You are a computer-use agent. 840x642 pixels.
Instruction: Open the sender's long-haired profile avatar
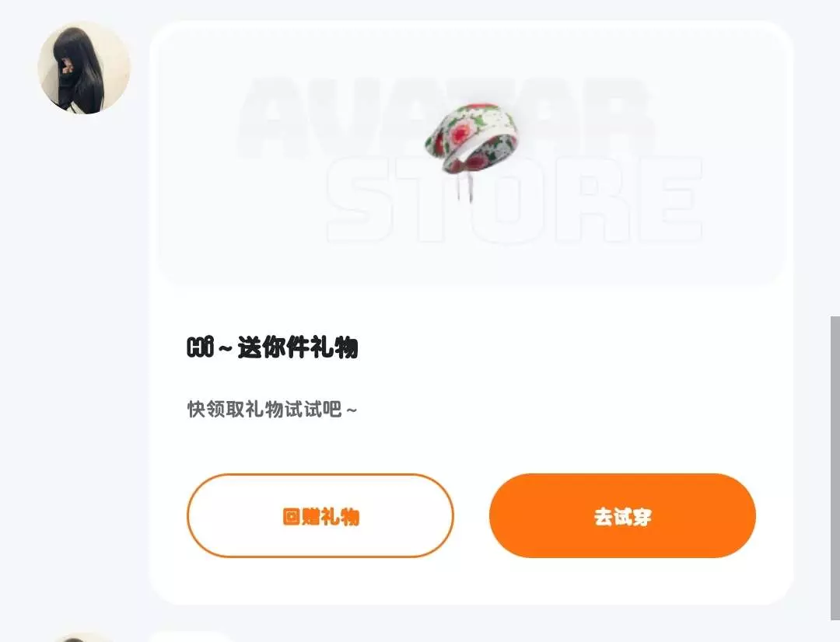[x=84, y=68]
